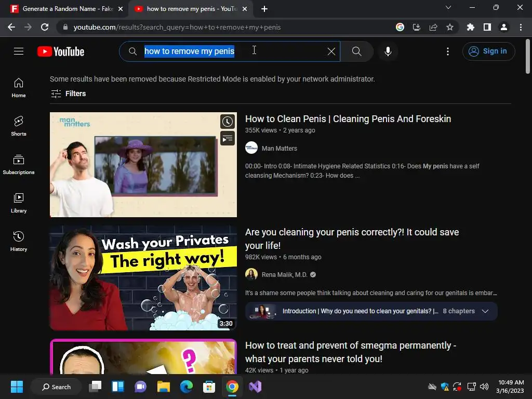Image resolution: width=532 pixels, height=399 pixels.
Task: Reload the page with refresh icon
Action: tap(45, 27)
